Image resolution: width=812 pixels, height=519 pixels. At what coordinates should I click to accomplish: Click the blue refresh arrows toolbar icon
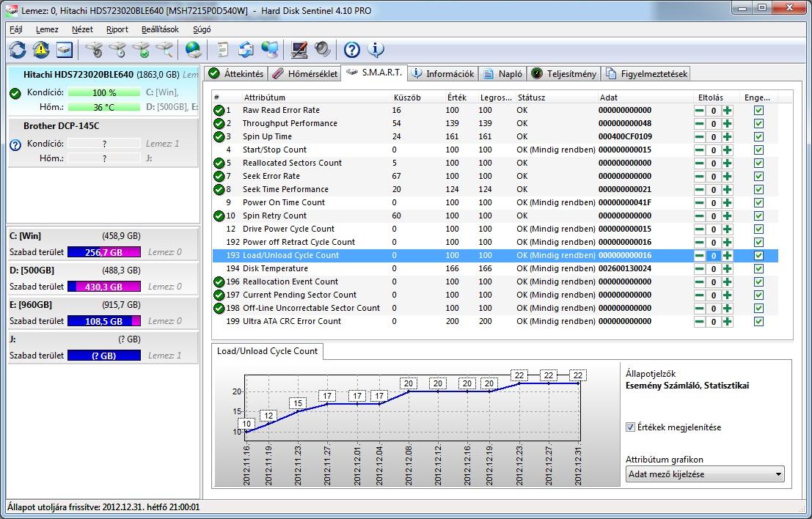18,50
